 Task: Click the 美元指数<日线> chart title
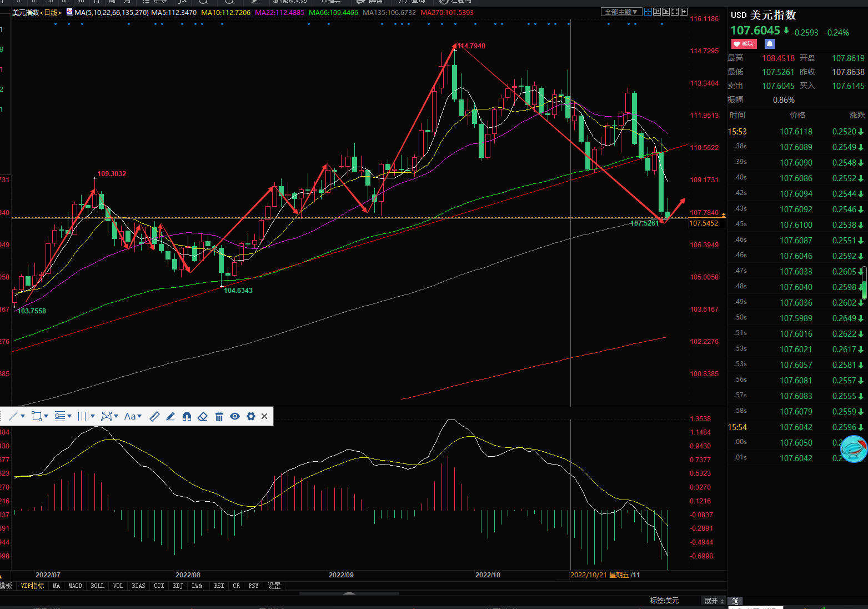[x=37, y=12]
